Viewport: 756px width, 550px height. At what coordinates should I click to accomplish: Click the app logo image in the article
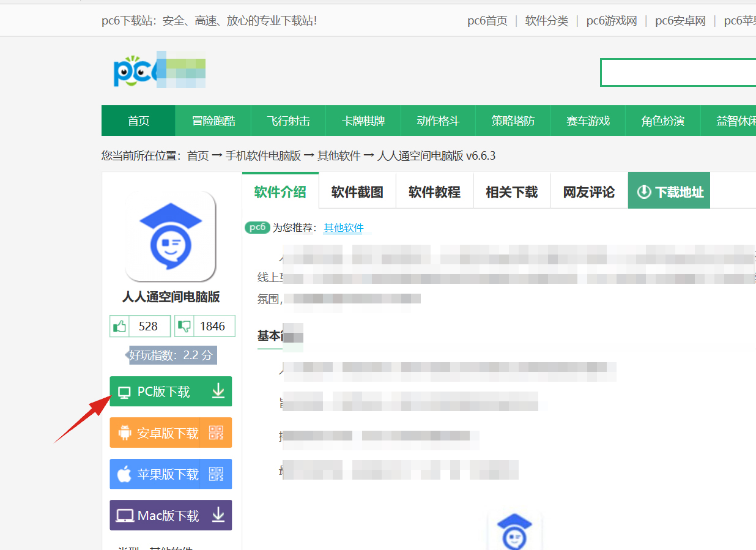(514, 531)
